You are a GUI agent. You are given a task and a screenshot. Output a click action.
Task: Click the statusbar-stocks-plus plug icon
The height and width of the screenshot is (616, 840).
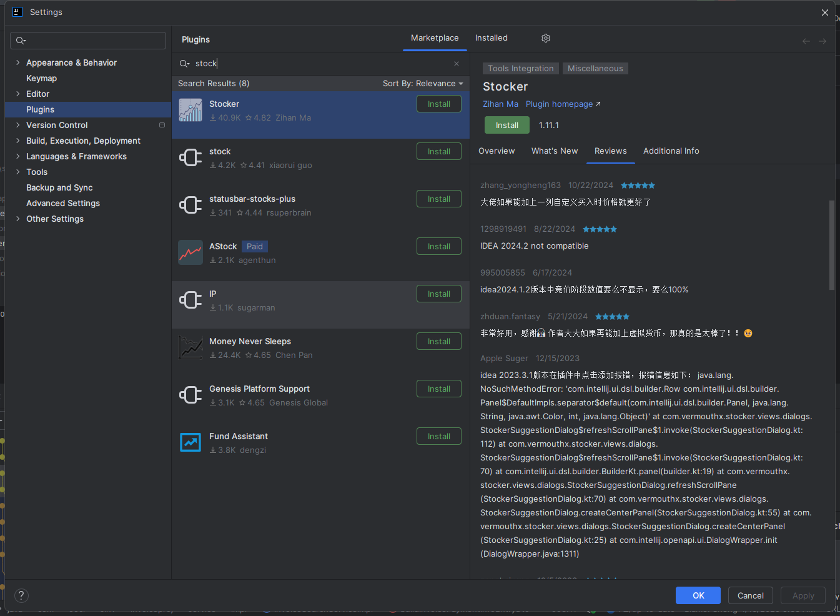tap(190, 205)
